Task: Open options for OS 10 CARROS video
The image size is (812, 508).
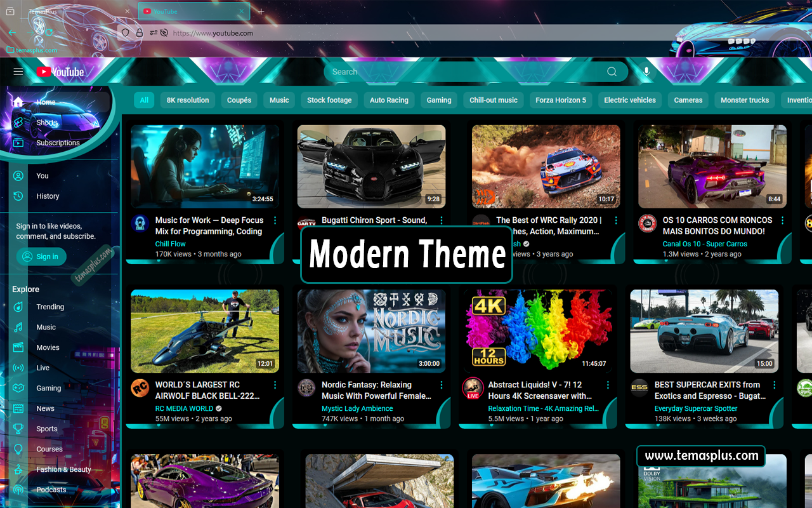Action: point(782,220)
